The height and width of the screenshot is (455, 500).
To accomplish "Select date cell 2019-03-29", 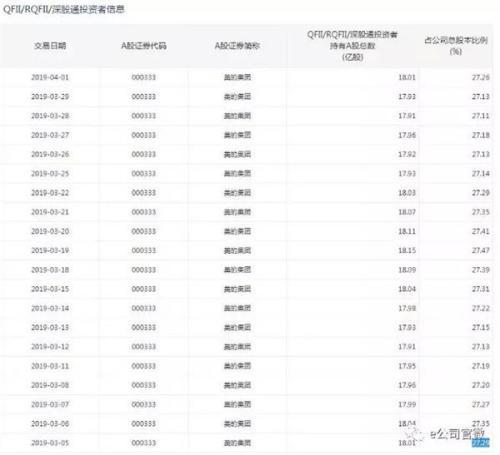I will (x=50, y=97).
